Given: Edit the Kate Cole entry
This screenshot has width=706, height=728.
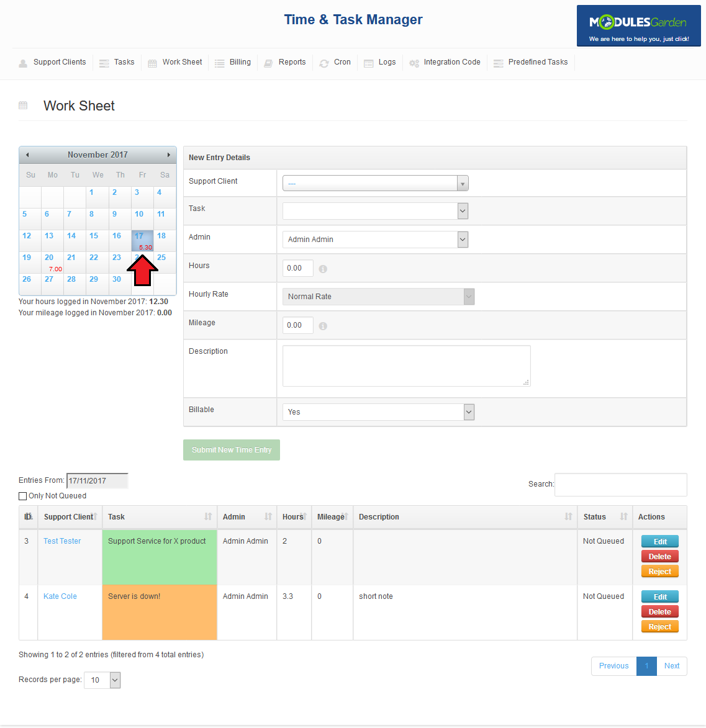Looking at the screenshot, I should (x=659, y=596).
